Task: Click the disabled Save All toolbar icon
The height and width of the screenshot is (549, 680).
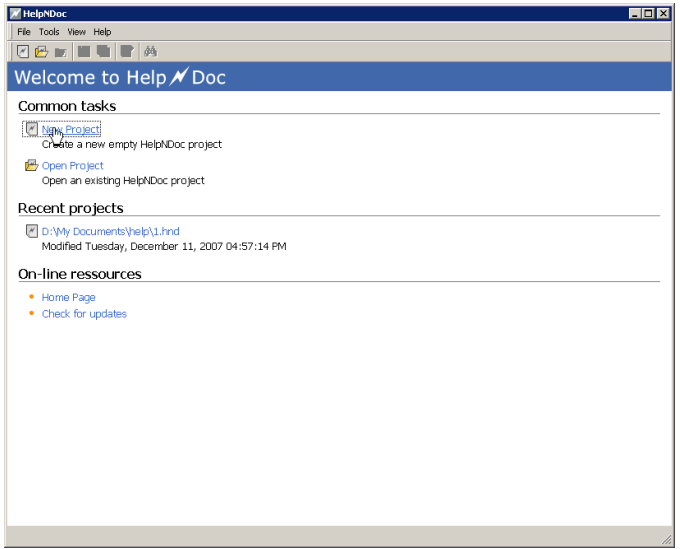Action: 103,52
